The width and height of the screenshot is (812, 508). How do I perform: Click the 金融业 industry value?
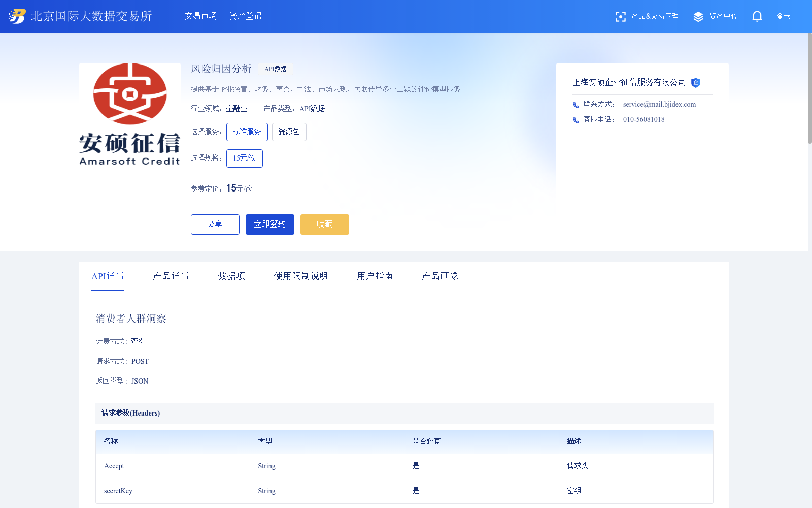[x=237, y=109]
